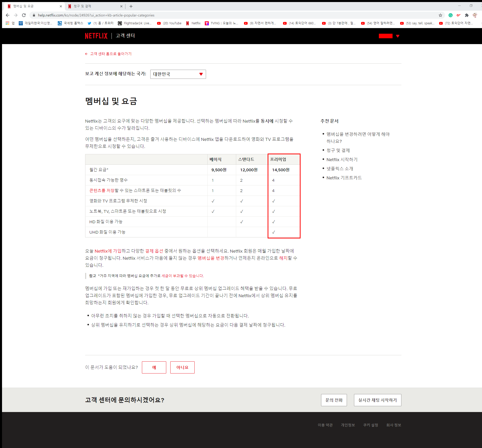Open the 국세청 홈택스 bookmark
The width and height of the screenshot is (482, 448).
[x=70, y=23]
